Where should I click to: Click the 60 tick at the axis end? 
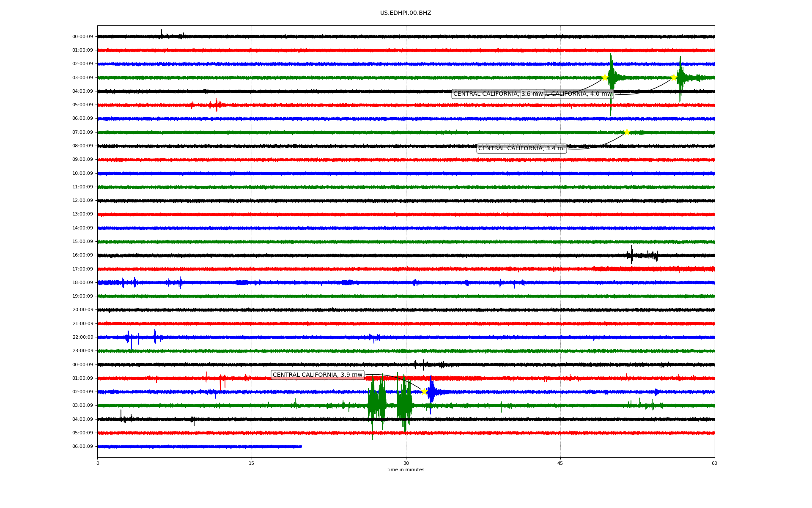(714, 463)
